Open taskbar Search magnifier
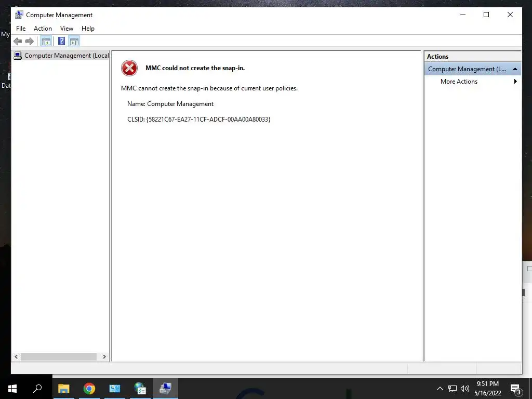Screen dimensions: 532x399 [37, 389]
